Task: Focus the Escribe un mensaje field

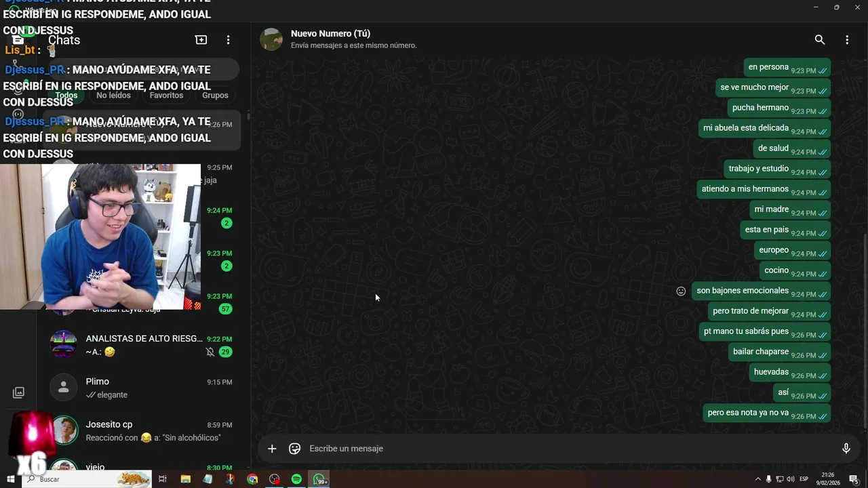Action: (x=570, y=449)
